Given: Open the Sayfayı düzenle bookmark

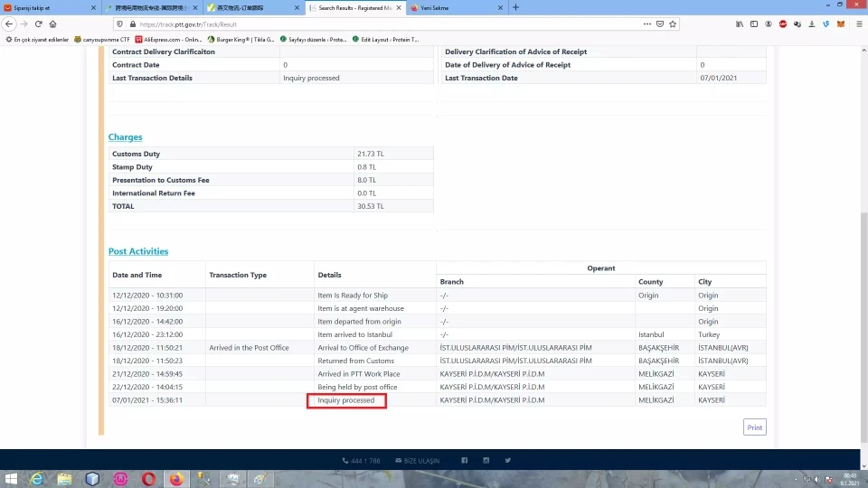Looking at the screenshot, I should 314,39.
